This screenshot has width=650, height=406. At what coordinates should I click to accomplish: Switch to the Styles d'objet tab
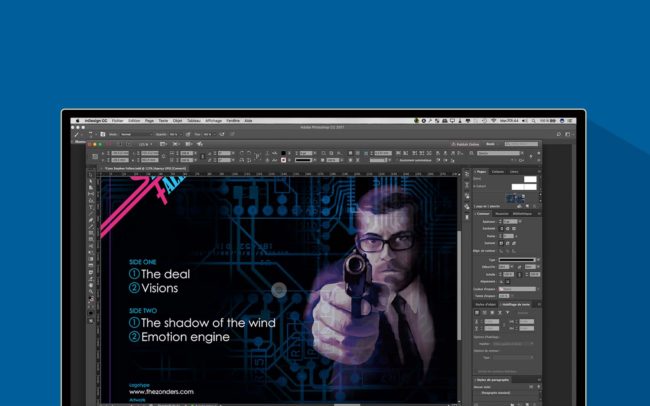click(x=486, y=304)
